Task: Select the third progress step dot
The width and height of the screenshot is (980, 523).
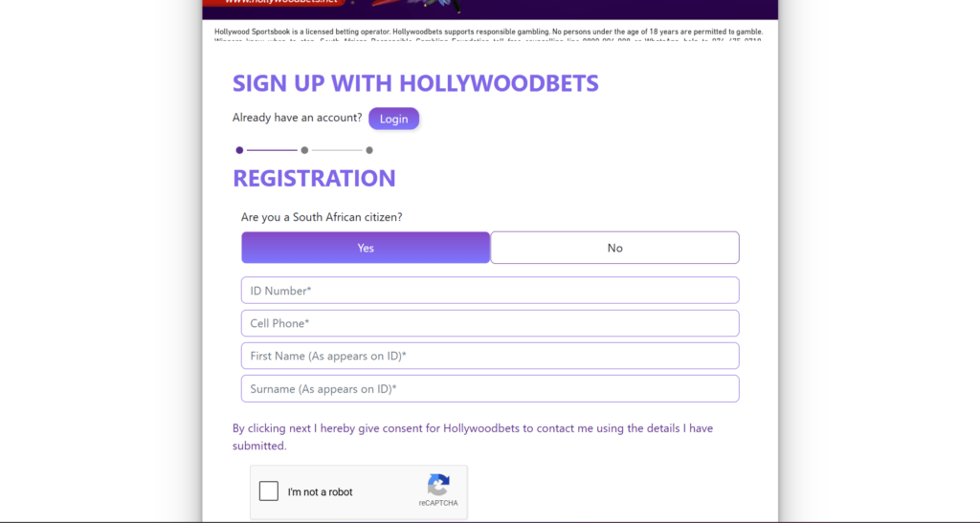Action: pos(369,150)
